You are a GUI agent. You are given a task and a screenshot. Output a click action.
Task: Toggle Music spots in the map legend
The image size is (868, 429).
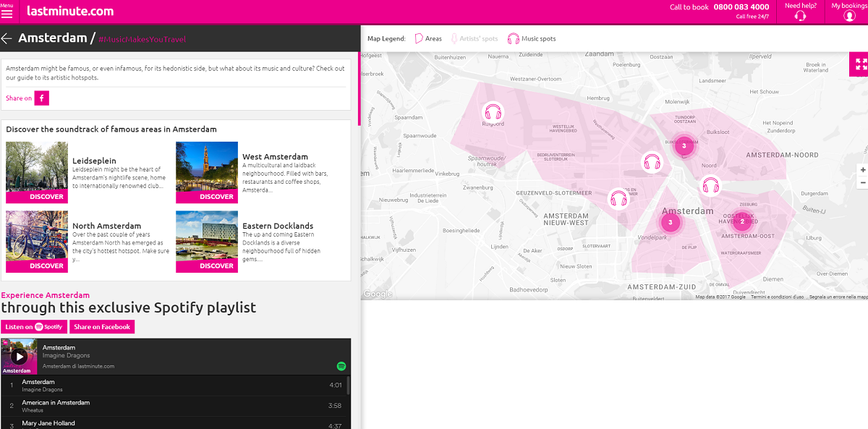(532, 38)
